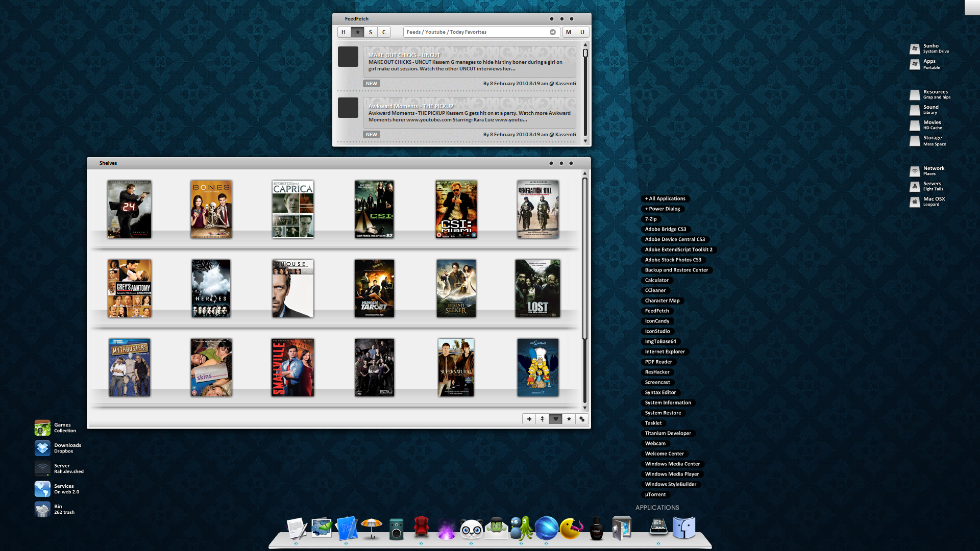Launch µTorrent from the applications list

point(655,494)
